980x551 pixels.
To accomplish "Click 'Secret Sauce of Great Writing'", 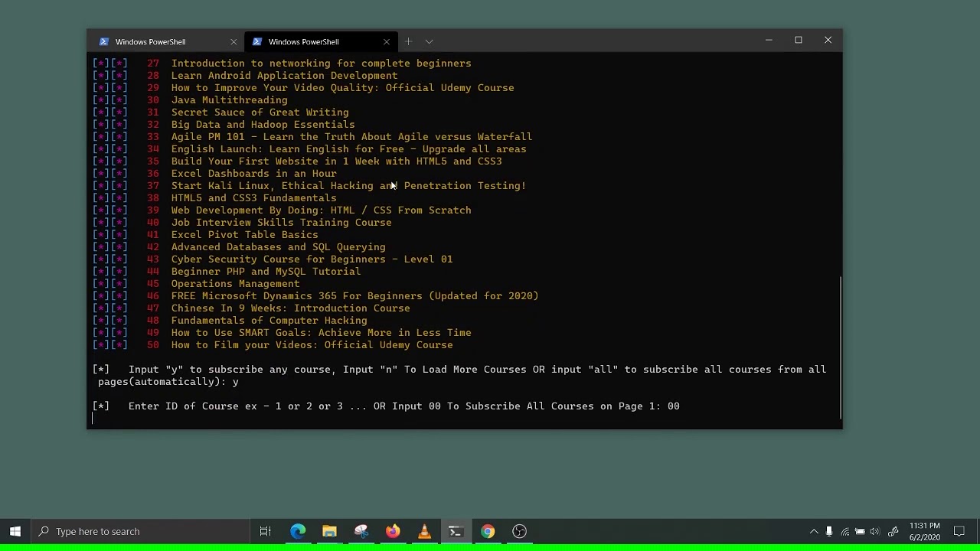I will 260,112.
